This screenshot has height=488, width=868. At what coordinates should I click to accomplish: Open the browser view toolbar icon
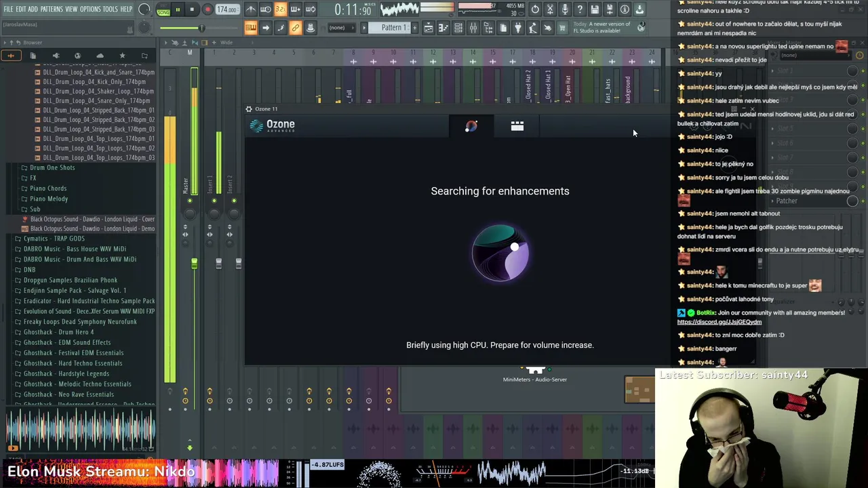click(488, 28)
